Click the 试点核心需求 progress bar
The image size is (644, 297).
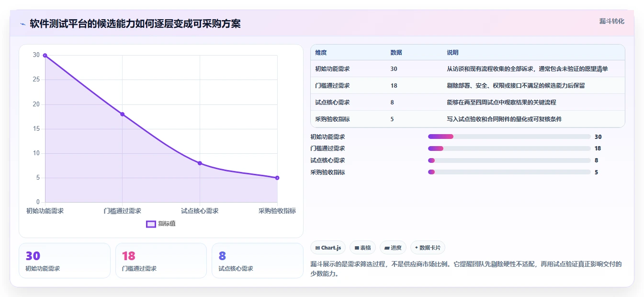(509, 160)
